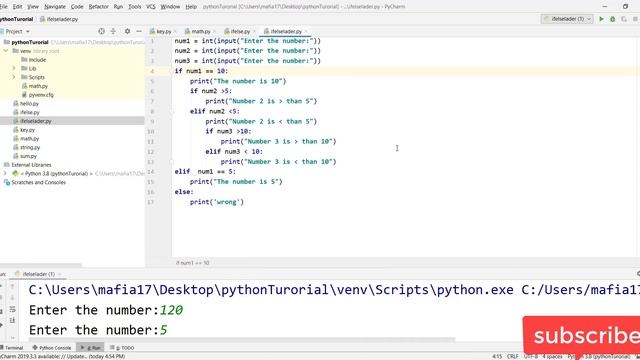Collapse the venv folder
This screenshot has height=360, width=640.
click(6, 51)
